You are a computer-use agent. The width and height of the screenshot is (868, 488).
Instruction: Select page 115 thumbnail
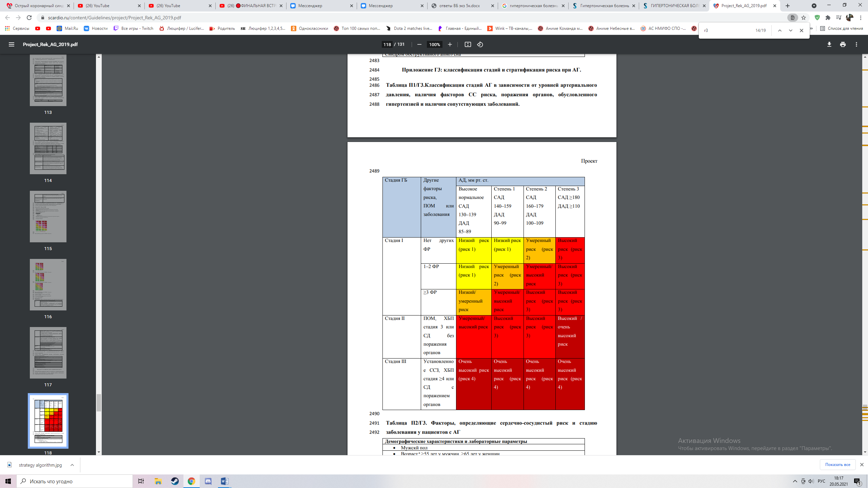pyautogui.click(x=48, y=217)
